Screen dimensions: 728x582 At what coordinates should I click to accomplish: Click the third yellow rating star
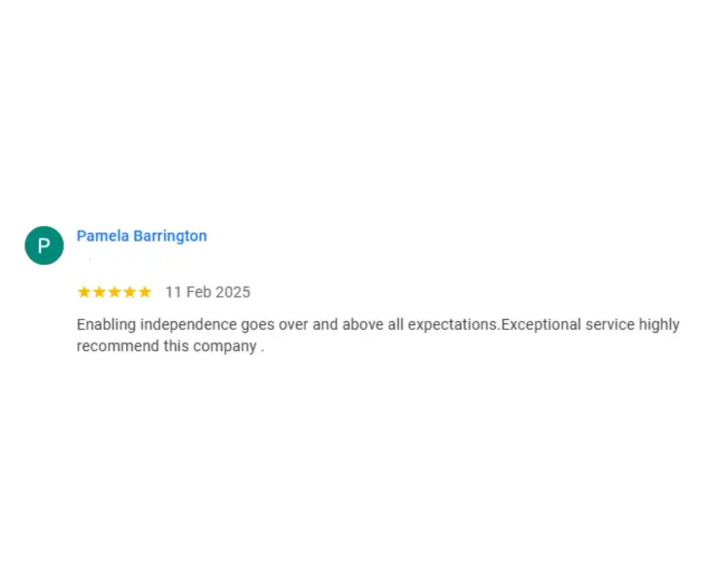(x=115, y=292)
